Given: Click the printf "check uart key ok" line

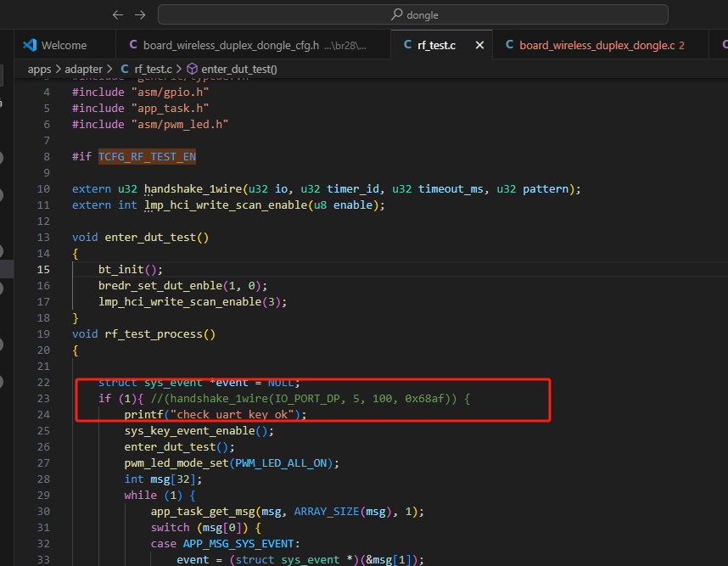Looking at the screenshot, I should click(216, 415).
